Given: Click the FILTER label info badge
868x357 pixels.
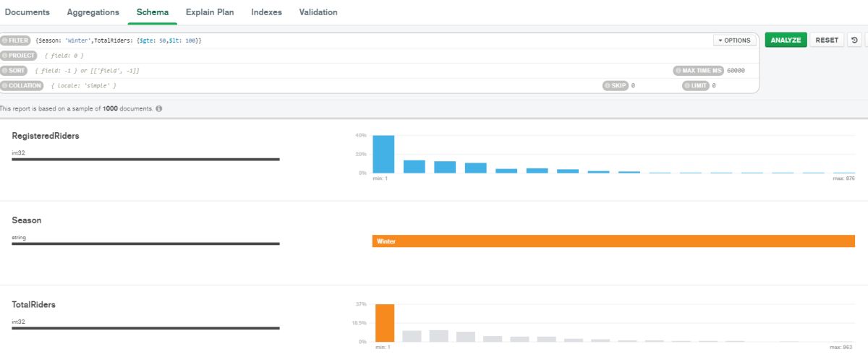Looking at the screenshot, I should tap(15, 40).
